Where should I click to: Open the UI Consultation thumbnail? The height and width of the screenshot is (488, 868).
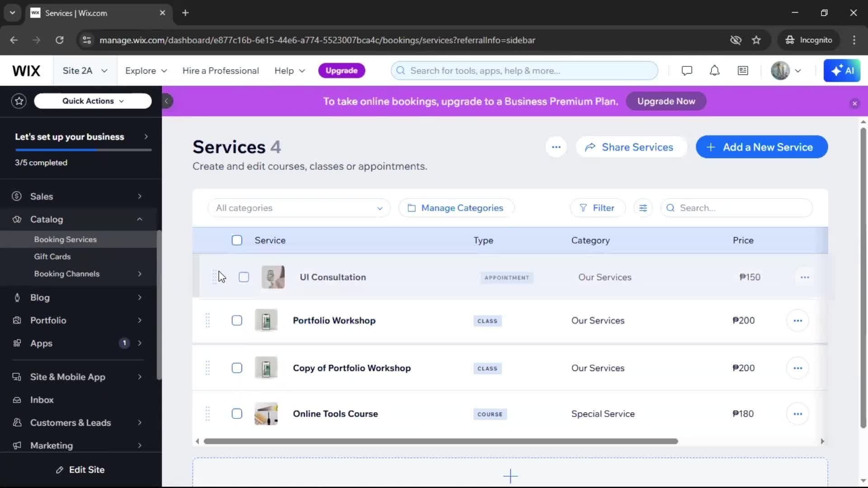click(273, 277)
